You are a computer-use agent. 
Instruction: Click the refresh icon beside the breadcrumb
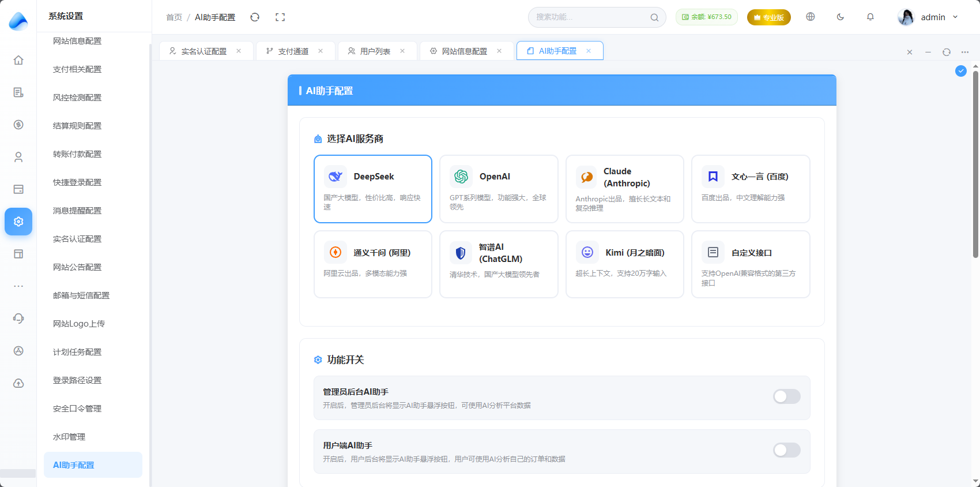click(255, 17)
